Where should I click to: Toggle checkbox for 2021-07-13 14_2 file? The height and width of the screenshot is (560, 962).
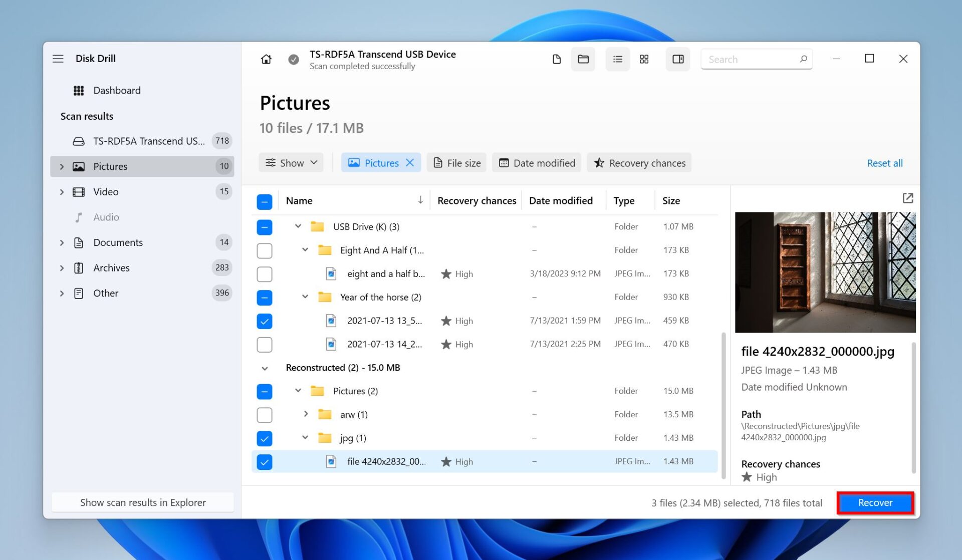(265, 345)
